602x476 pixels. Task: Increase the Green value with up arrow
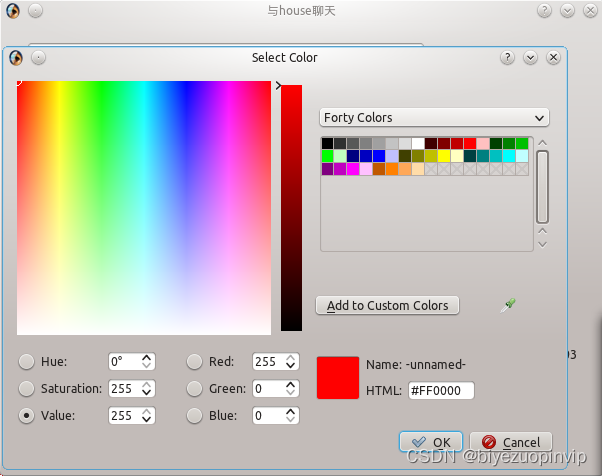coord(291,384)
